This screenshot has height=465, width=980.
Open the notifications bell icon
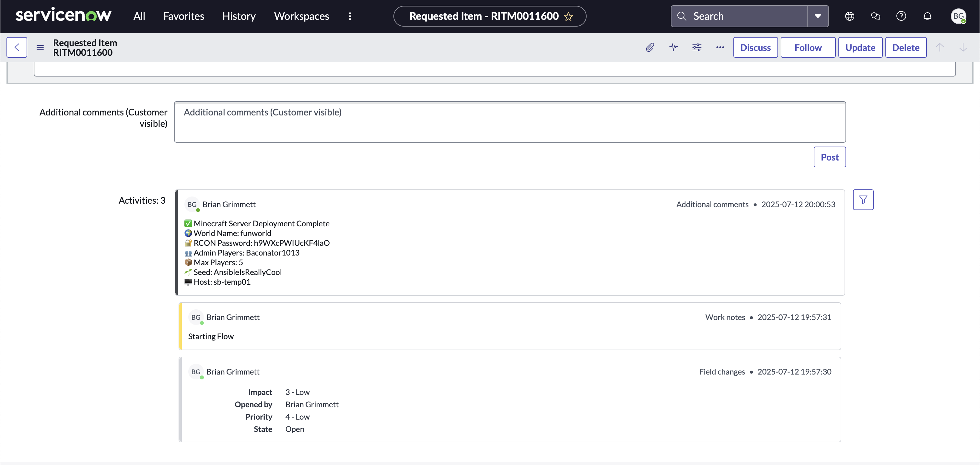point(927,16)
